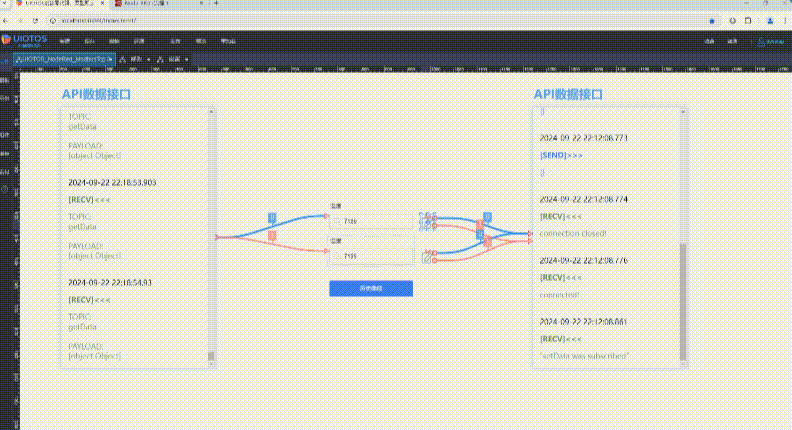
Task: Click the round extension icon beside bookmark star
Action: 732,21
